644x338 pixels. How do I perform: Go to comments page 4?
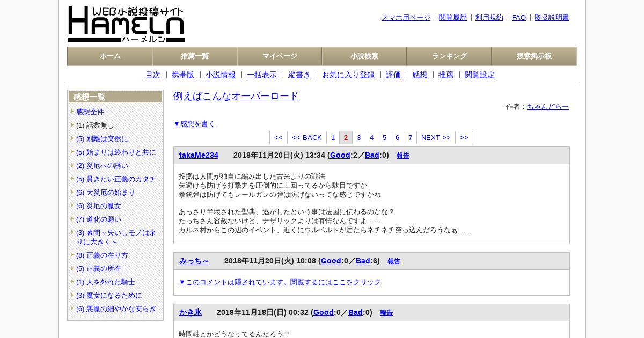pos(371,138)
